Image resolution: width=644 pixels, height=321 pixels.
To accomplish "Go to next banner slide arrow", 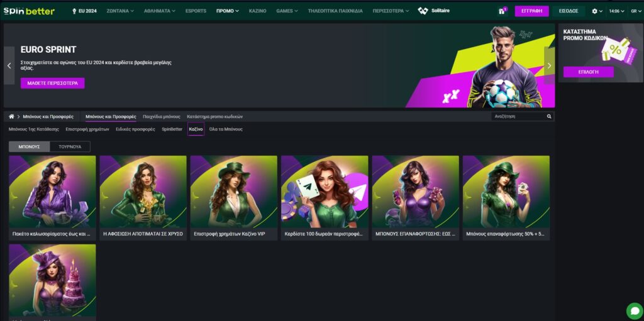I will tap(549, 65).
